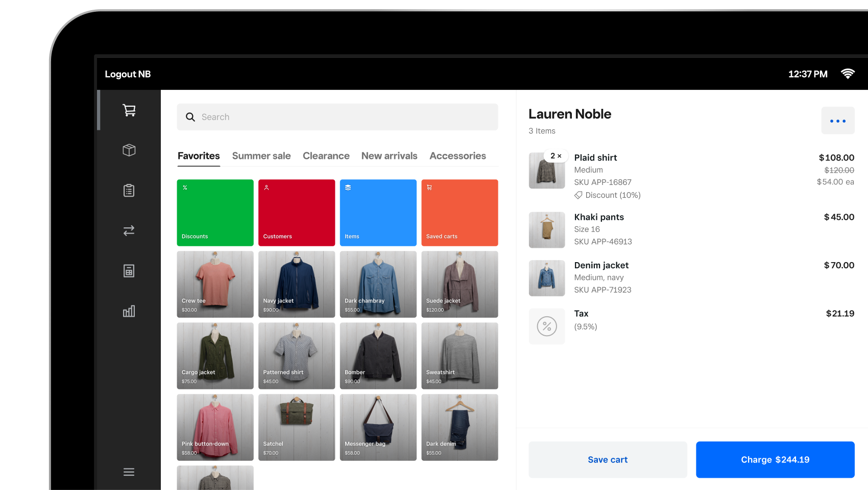Open the more options menu for Lauren Noble
Viewport: 868px width, 490px height.
(838, 121)
